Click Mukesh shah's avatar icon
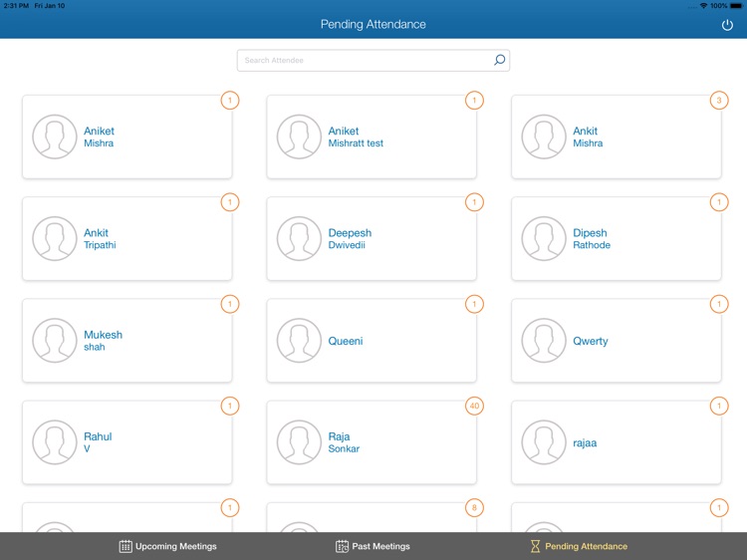The width and height of the screenshot is (747, 560). click(x=55, y=341)
